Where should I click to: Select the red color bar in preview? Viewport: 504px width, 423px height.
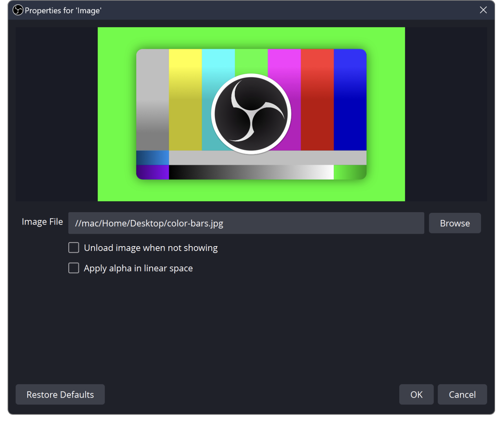pyautogui.click(x=317, y=100)
